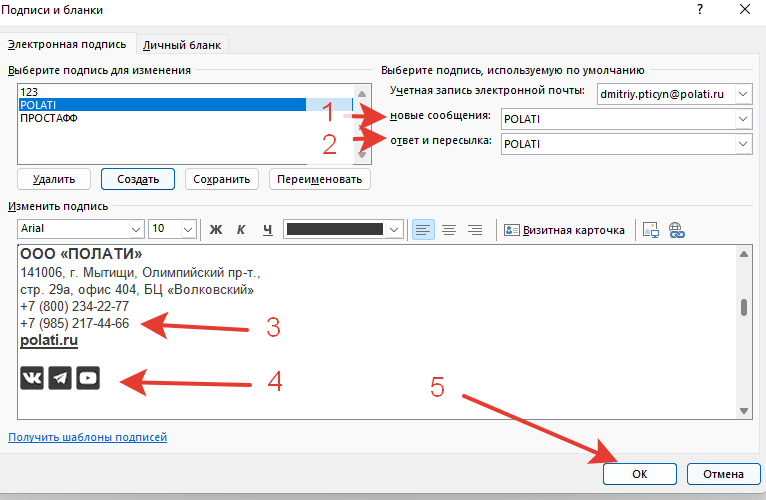Switch to Личный бланк tab
Image resolution: width=766 pixels, height=500 pixels.
(x=182, y=45)
